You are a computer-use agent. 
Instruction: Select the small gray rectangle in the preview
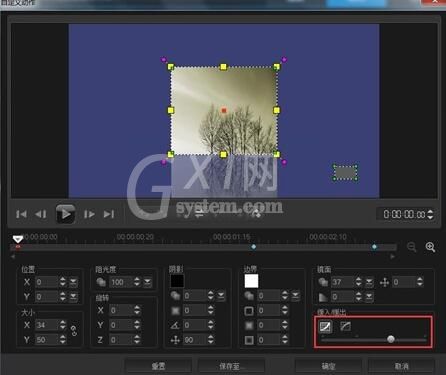345,172
